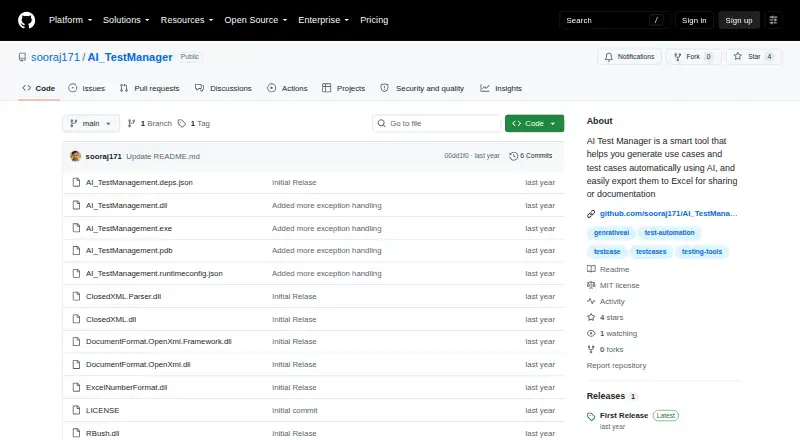Select the test-automation topic tag
The width and height of the screenshot is (800, 440).
pyautogui.click(x=669, y=233)
